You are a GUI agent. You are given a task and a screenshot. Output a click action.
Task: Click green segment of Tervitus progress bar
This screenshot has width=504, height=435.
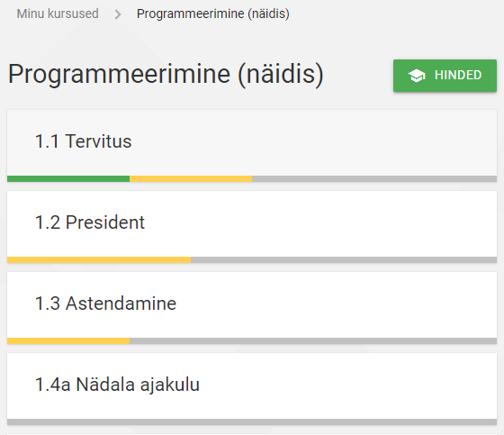pos(68,179)
